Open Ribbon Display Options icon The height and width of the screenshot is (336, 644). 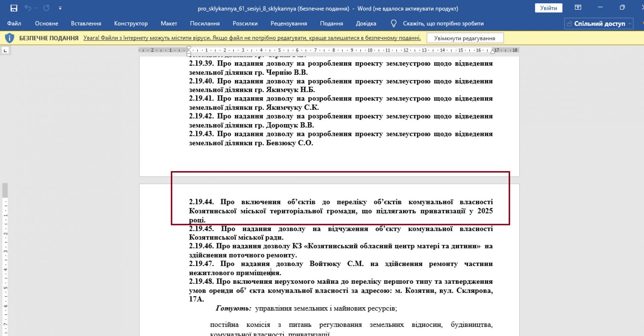(578, 8)
